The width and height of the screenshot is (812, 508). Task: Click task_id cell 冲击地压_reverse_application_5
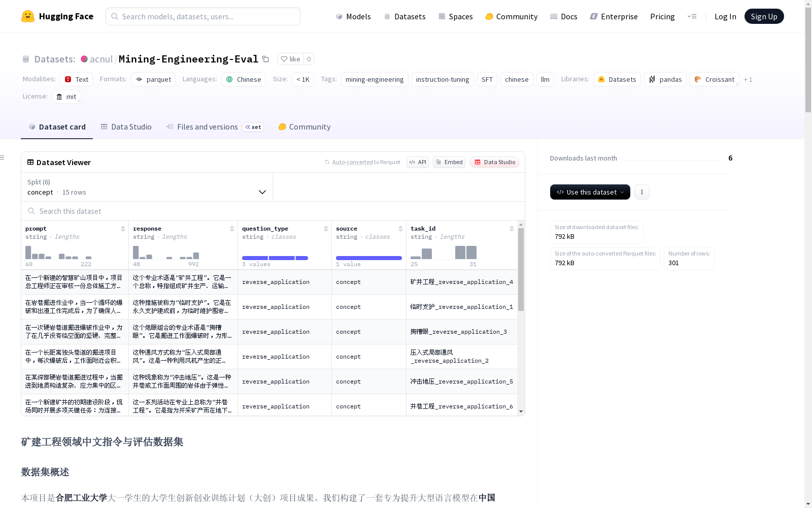(462, 382)
